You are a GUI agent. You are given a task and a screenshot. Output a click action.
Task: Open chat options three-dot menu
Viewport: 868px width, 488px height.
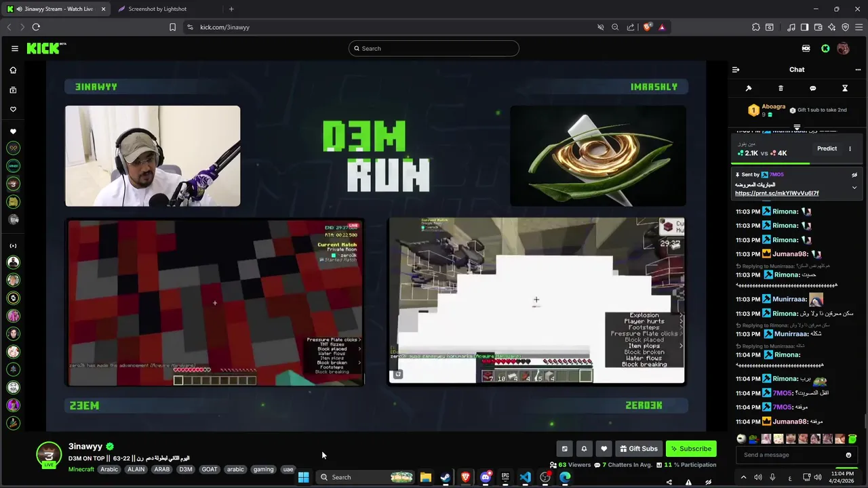(x=858, y=69)
